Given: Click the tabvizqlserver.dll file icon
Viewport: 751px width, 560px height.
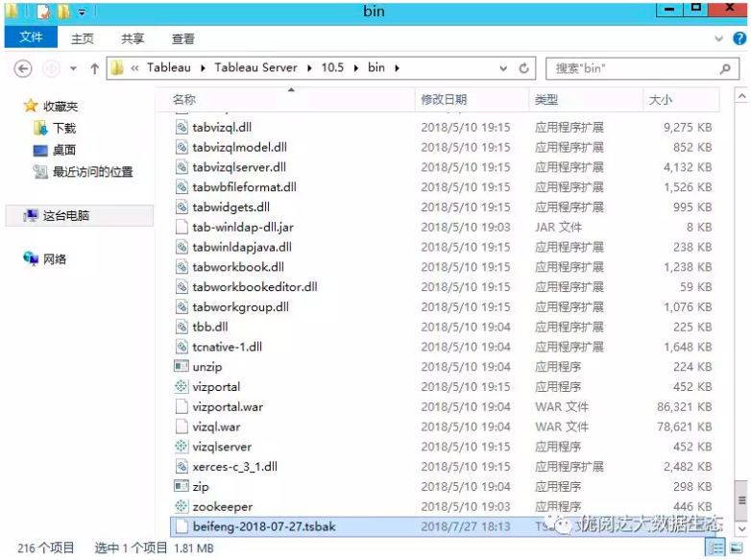Looking at the screenshot, I should coord(182,167).
